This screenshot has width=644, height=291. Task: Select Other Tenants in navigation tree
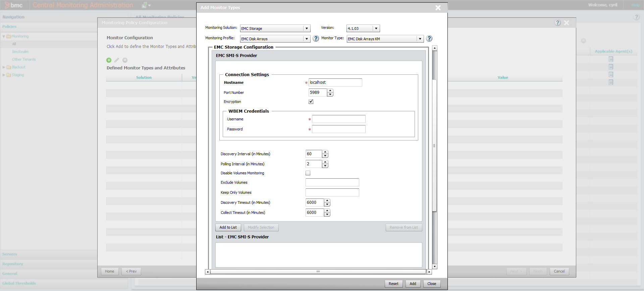pos(24,59)
